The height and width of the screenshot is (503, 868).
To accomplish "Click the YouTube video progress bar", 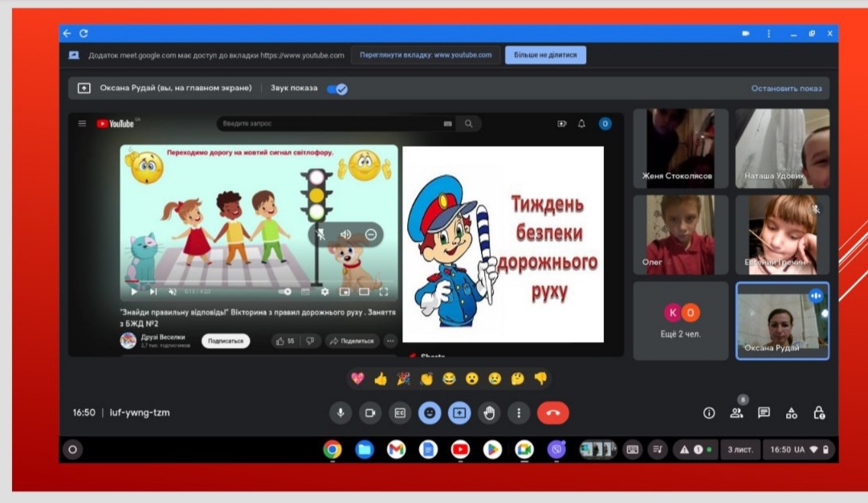I will [259, 283].
